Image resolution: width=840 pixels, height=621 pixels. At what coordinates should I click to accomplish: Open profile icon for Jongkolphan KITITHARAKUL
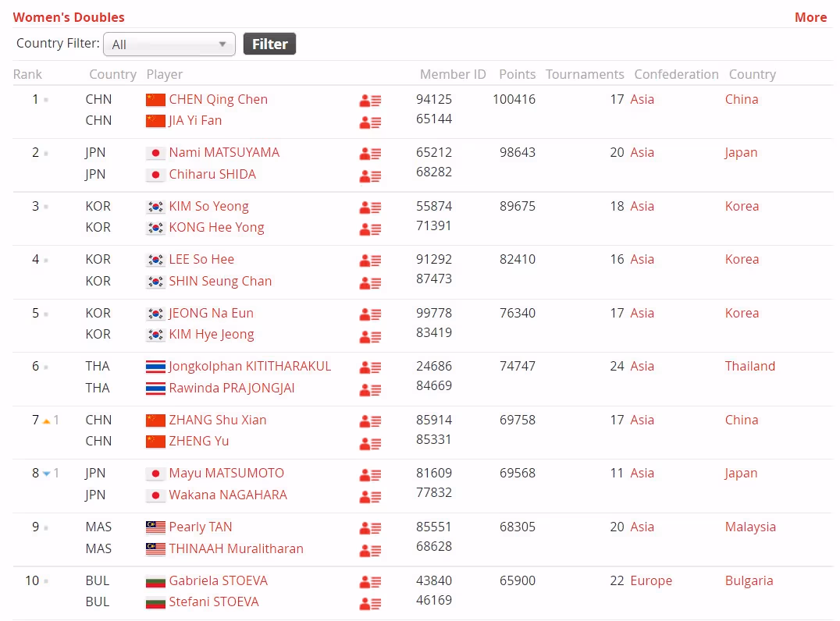tap(370, 367)
